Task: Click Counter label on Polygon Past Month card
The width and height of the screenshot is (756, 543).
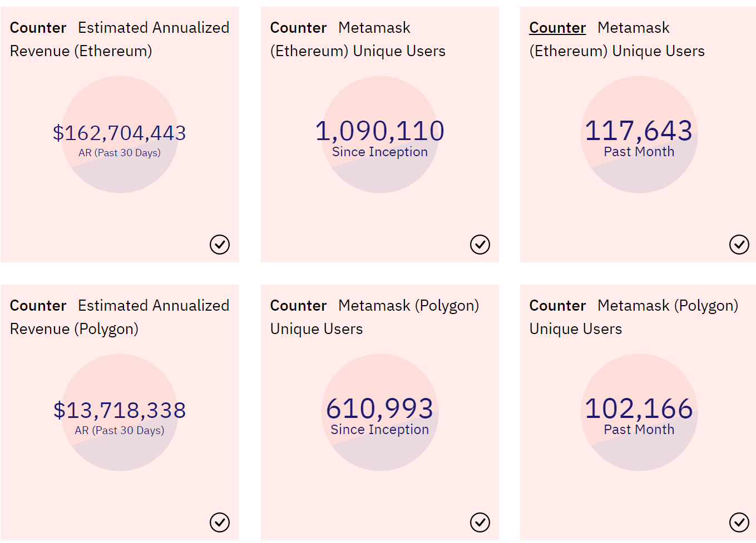Action: pyautogui.click(x=557, y=306)
